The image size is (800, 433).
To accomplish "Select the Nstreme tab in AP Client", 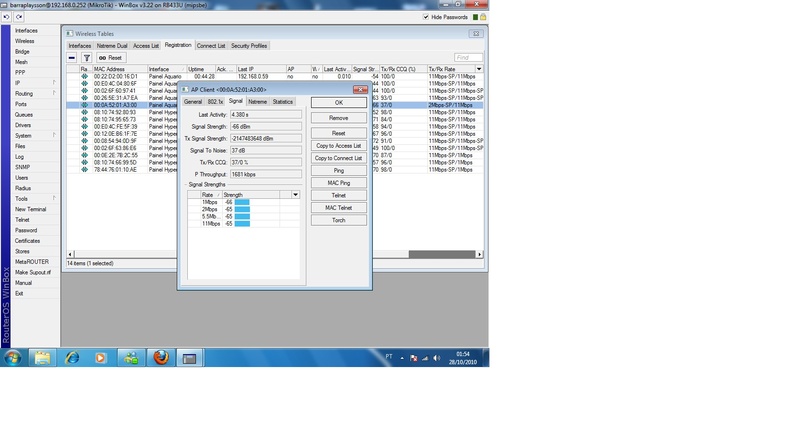I will (257, 101).
